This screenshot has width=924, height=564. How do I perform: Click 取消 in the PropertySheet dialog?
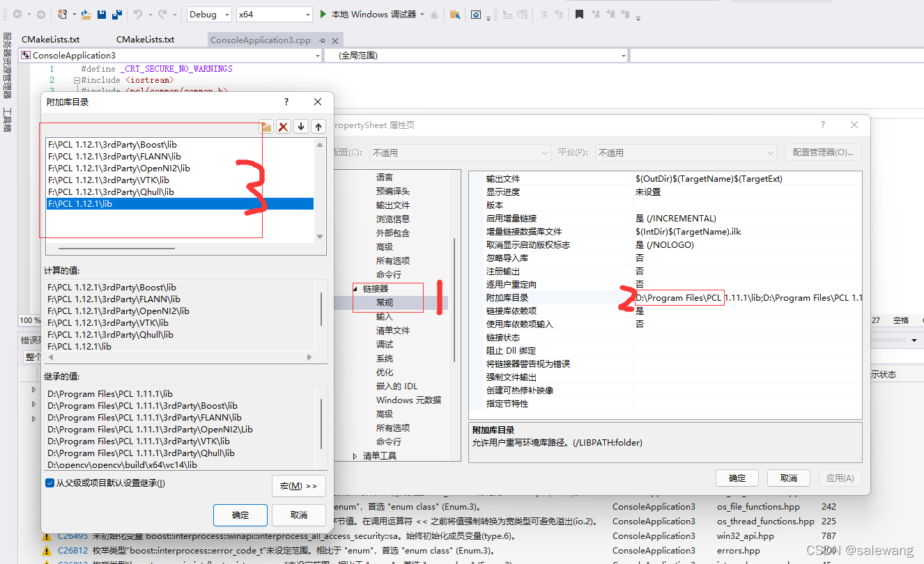[x=789, y=478]
